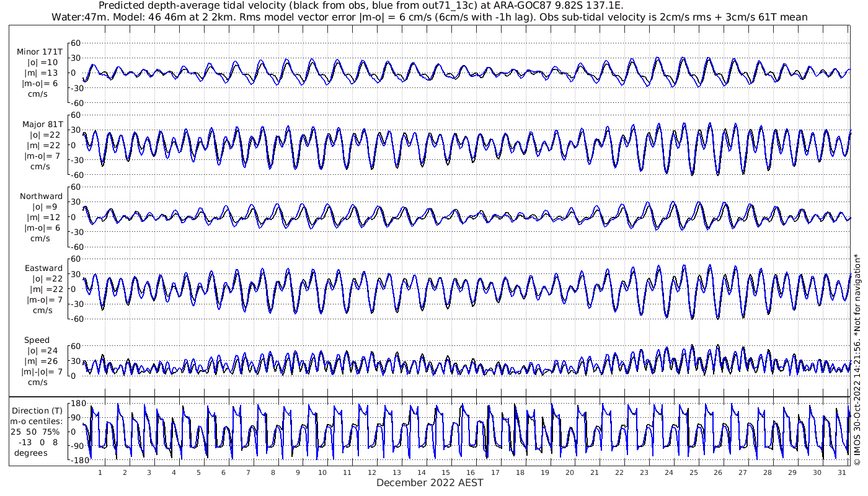Click the "60" tick of the Speed axis
Viewport: 868px width, 496px height.
[x=77, y=346]
